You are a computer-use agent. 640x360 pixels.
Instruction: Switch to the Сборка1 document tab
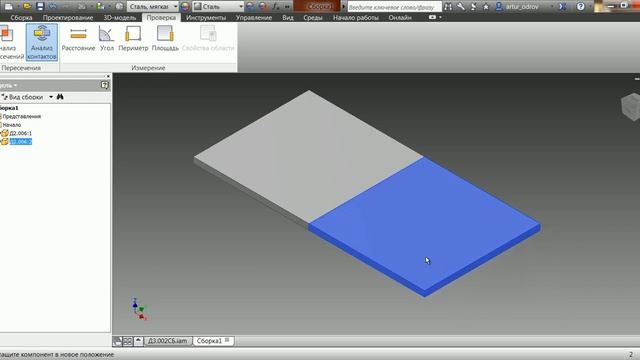pyautogui.click(x=213, y=341)
